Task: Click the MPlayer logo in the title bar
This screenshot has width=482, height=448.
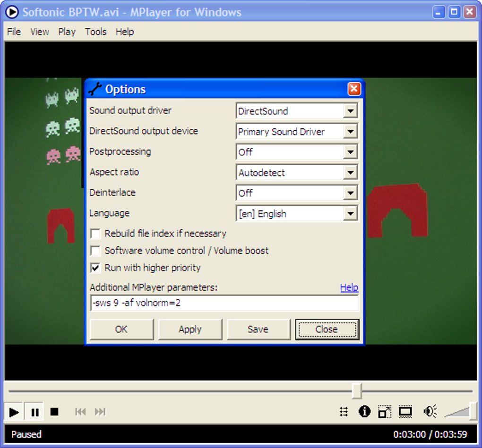Action: coord(12,12)
